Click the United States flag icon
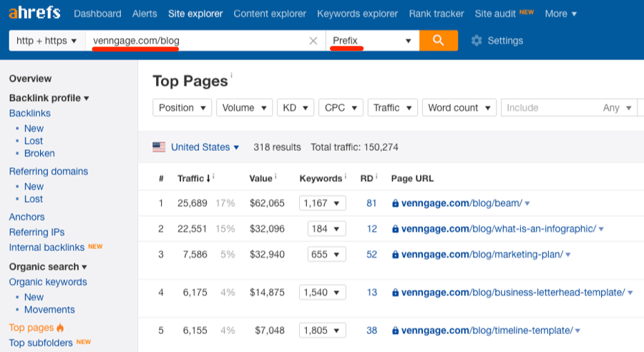Screen dimensions: 644x352 point(159,147)
